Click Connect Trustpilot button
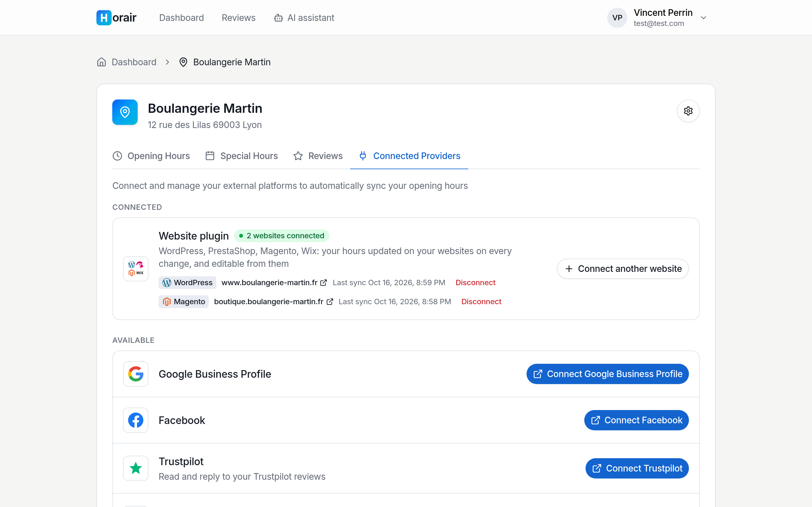Viewport: 812px width, 507px height. [637, 468]
